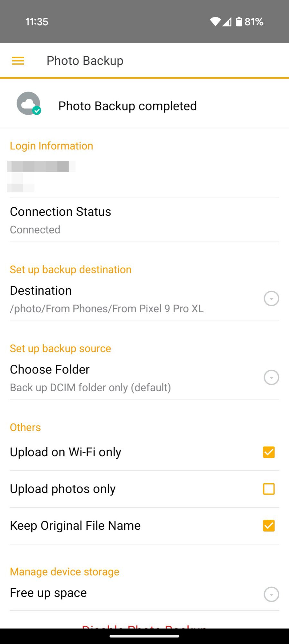Tap the Disable Photo Backup button
This screenshot has height=644, width=289.
click(144, 626)
